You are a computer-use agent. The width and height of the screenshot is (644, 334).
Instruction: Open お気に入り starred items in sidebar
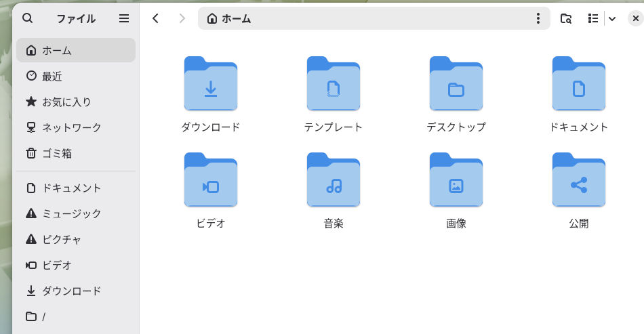tap(76, 102)
